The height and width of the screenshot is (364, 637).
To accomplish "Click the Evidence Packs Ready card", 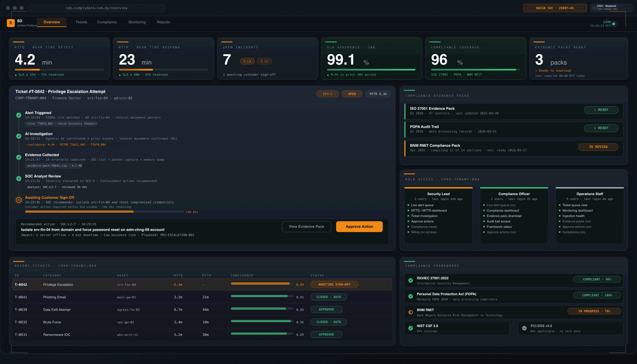I will point(579,59).
